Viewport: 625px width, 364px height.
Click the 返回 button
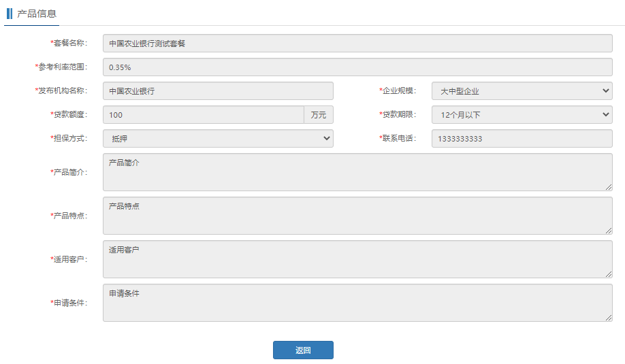[303, 350]
